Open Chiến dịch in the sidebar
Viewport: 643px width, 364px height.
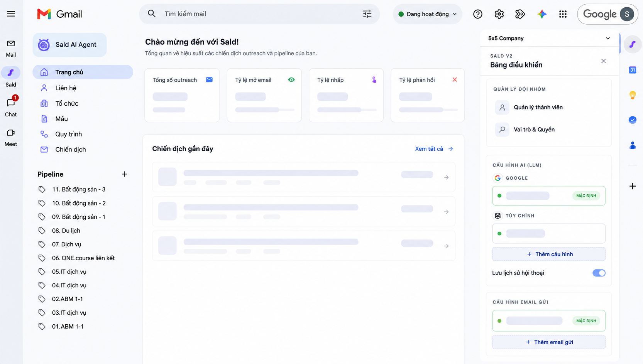point(83,150)
